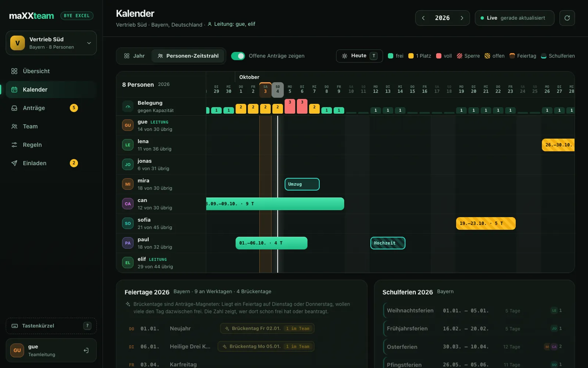Expand the Vertrieb Süd team selector

click(51, 43)
